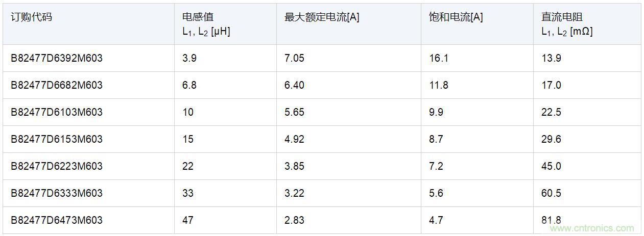
Task: Select order code B82477D6333M603
Action: tap(57, 193)
